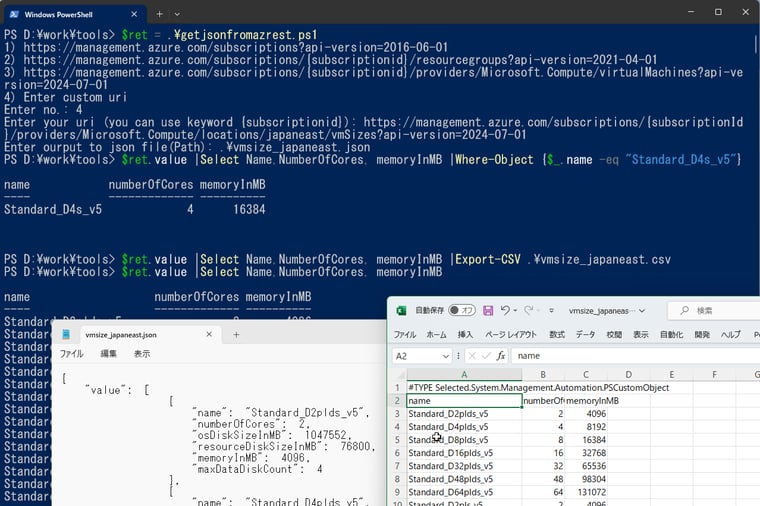This screenshot has width=760, height=506.
Task: Select row 1 header in Excel
Action: coord(397,388)
